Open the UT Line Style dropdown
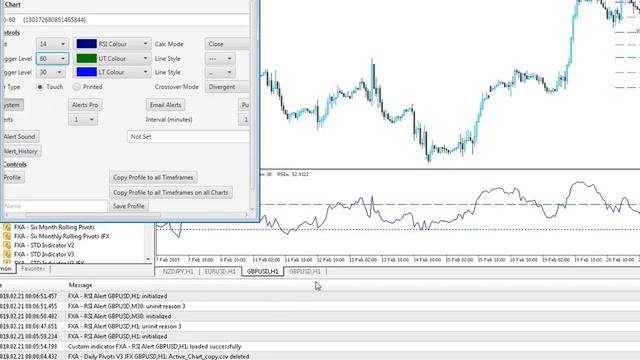Viewport: 640px width, 360px height. [x=220, y=59]
